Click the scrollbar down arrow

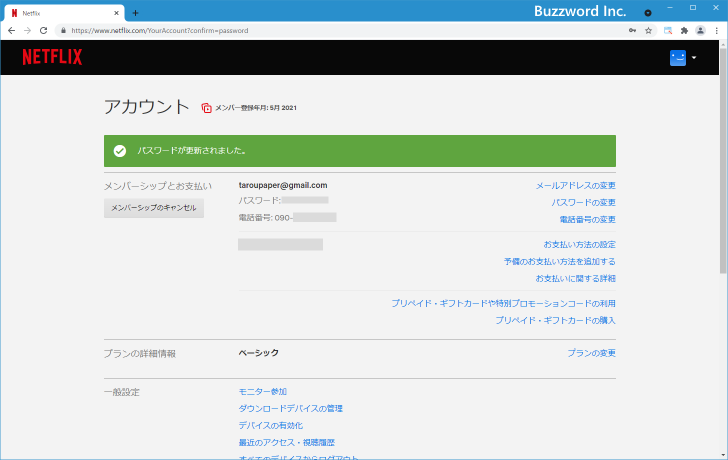click(723, 455)
